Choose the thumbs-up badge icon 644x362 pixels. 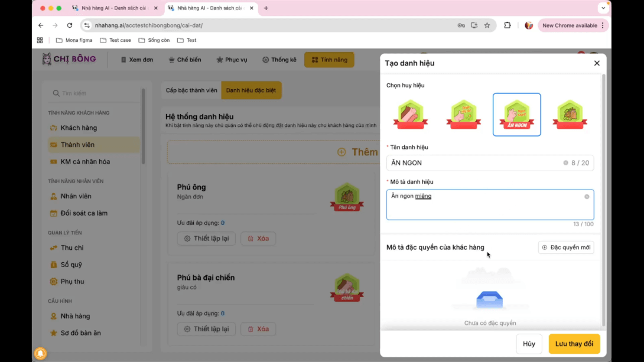point(463,115)
